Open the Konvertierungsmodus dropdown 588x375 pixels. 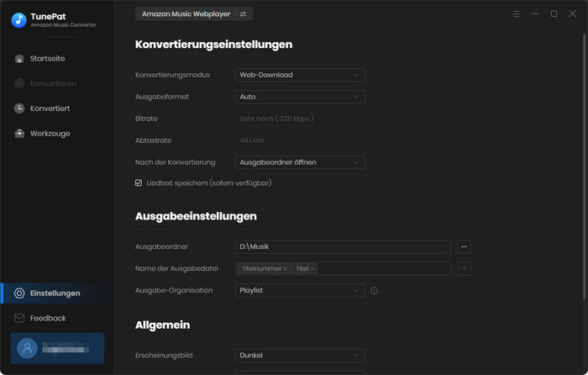(300, 75)
